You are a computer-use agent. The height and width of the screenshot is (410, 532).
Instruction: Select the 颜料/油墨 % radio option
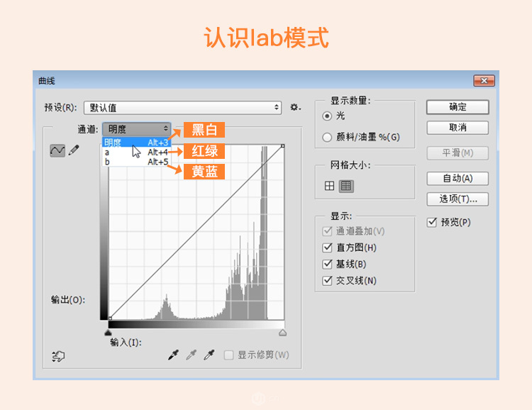coord(327,137)
